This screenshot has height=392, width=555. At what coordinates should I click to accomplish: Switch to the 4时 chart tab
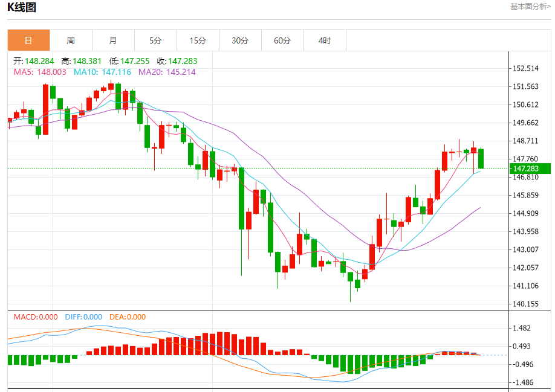(x=325, y=40)
